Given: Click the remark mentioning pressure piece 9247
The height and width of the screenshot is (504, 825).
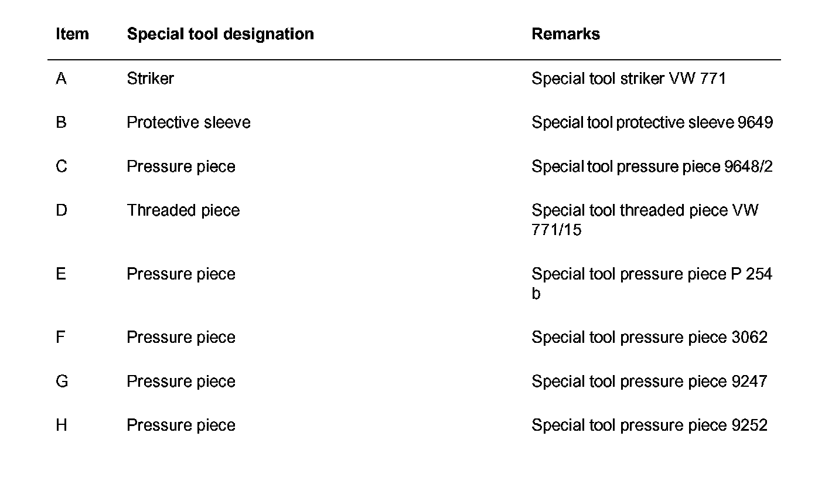Looking at the screenshot, I should click(649, 382).
